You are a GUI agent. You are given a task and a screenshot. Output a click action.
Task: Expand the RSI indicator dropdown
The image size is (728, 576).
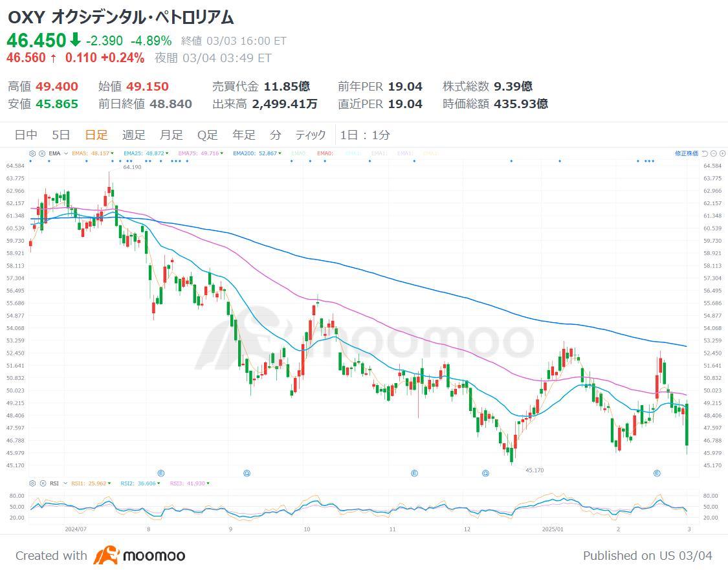(63, 483)
